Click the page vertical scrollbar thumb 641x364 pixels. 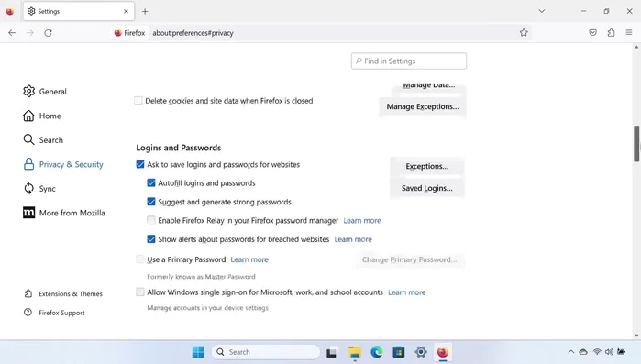(636, 144)
